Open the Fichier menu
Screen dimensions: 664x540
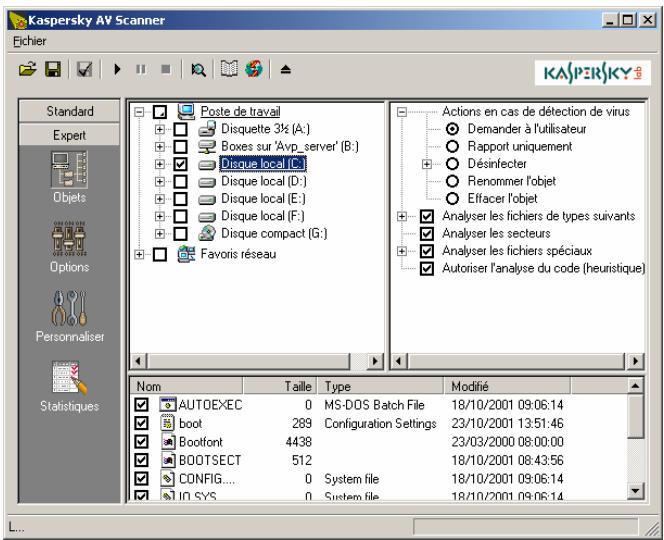(30, 41)
